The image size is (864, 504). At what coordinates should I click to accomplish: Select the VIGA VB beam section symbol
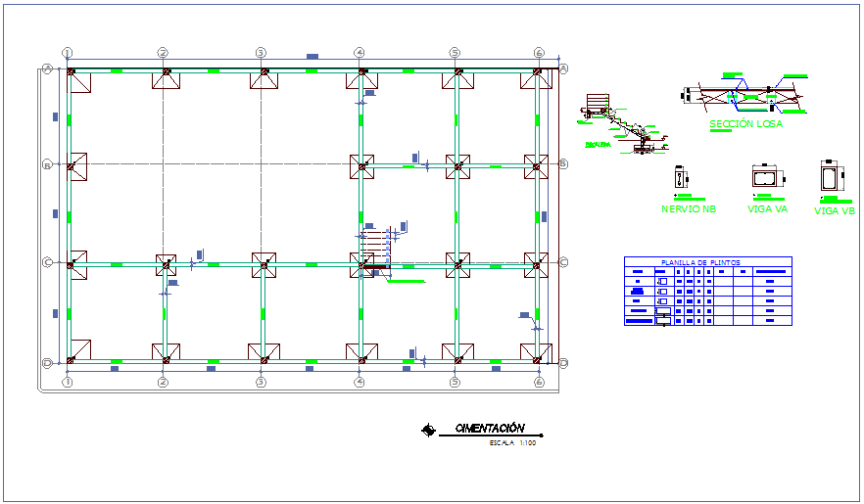coord(833,177)
